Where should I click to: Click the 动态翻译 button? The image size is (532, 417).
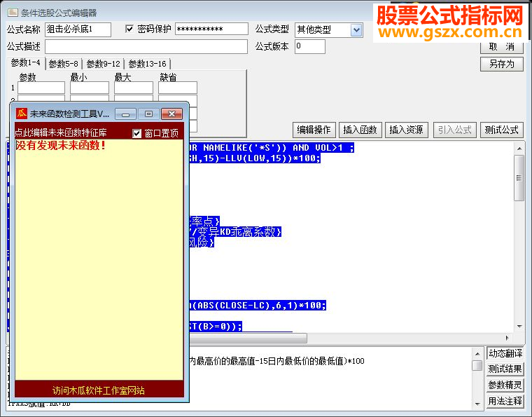click(505, 353)
